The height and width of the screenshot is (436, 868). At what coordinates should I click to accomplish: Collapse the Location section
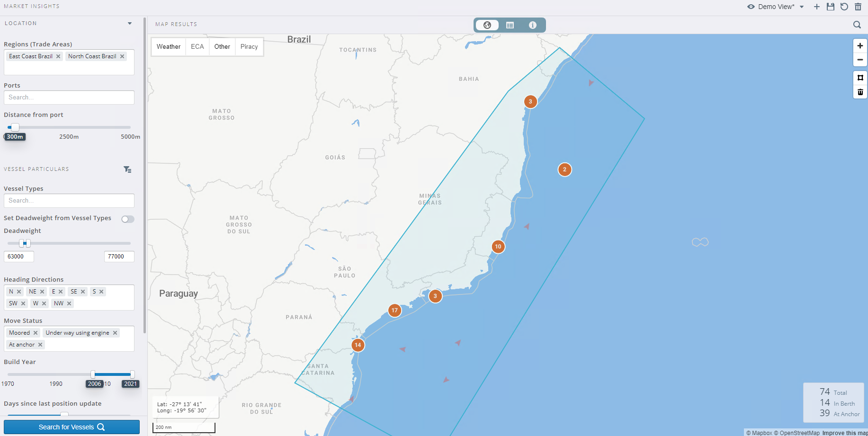tap(130, 23)
